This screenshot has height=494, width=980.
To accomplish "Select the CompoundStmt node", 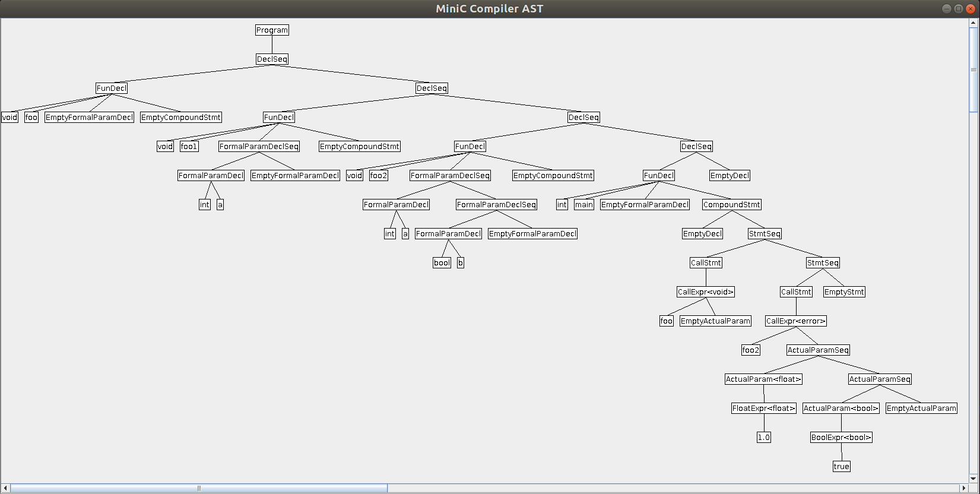I will (731, 205).
